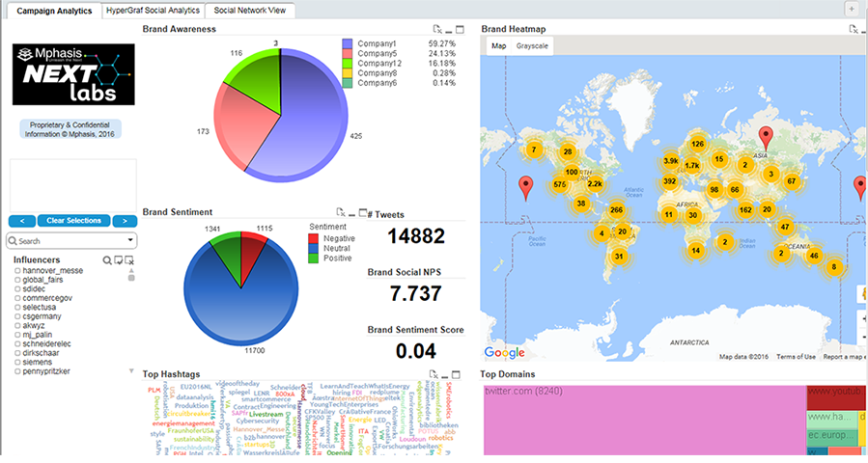Select Grayscale view on heatmap
The image size is (868, 463).
pyautogui.click(x=532, y=46)
